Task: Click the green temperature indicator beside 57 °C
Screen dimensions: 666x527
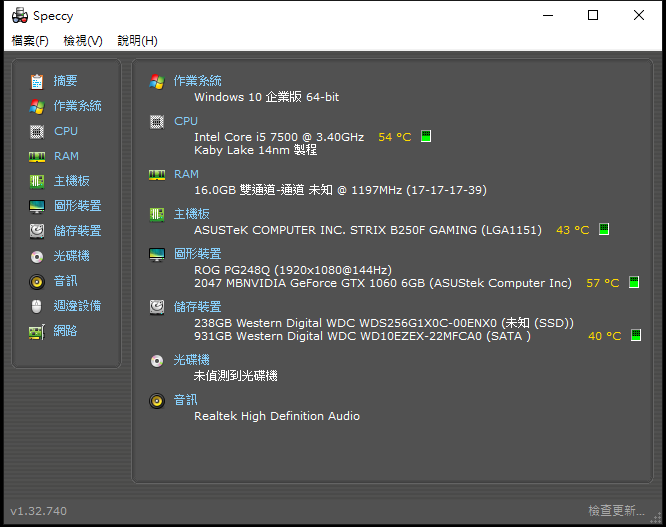Action: pos(634,282)
